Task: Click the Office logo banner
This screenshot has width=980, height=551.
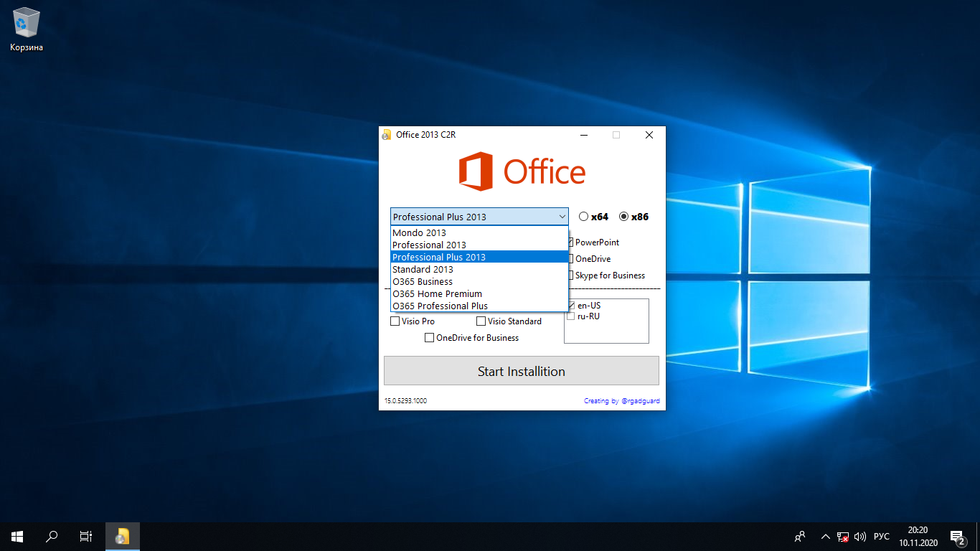Action: [x=522, y=171]
